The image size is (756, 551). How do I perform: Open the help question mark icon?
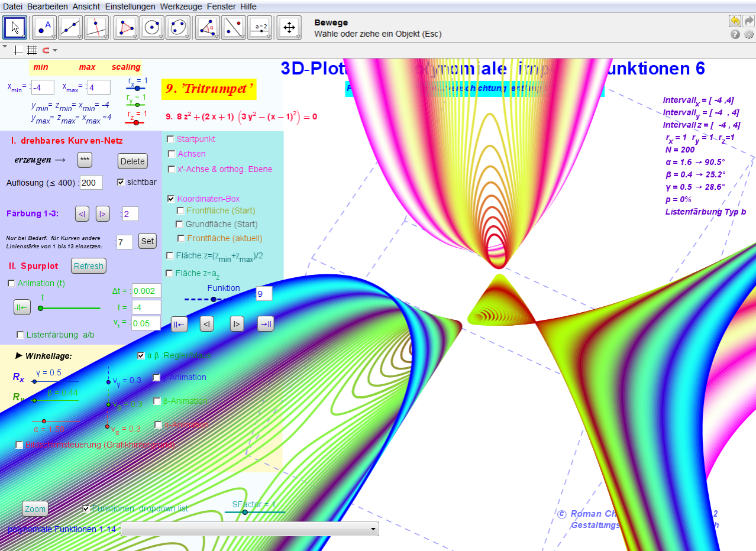[735, 34]
